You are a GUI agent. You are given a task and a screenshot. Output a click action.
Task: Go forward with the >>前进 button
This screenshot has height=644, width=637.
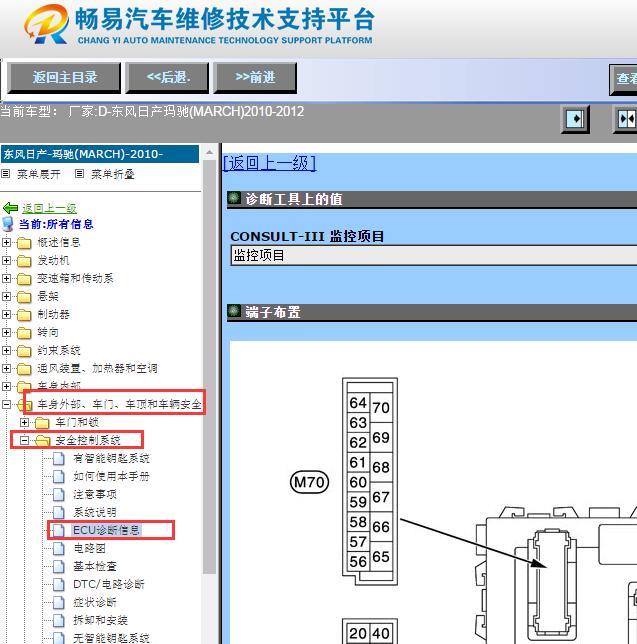point(255,77)
